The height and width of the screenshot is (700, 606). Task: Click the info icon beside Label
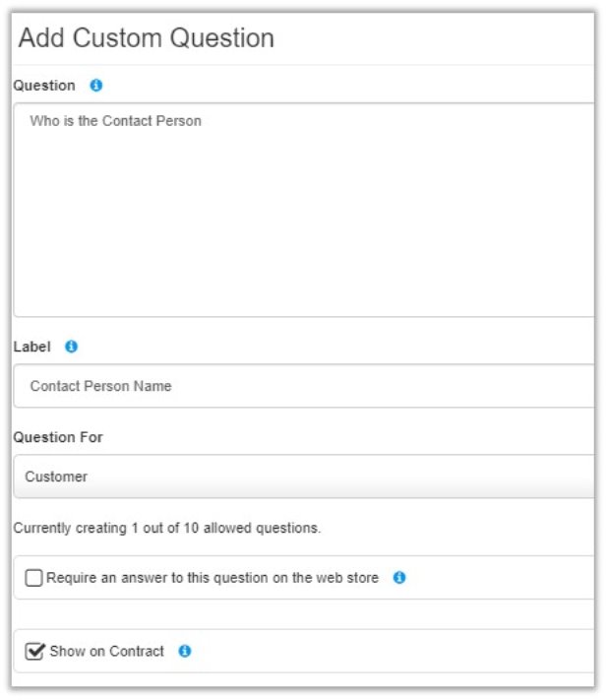point(71,347)
